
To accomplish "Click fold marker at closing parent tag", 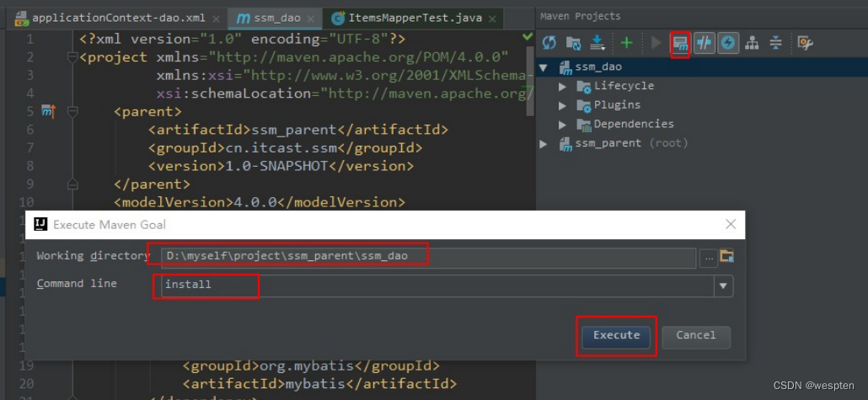I will tap(72, 184).
